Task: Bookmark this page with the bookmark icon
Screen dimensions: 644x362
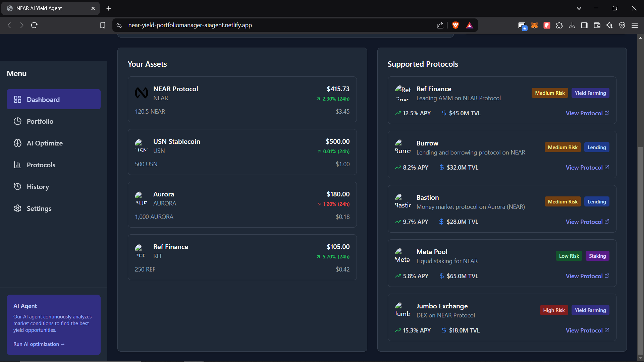Action: [103, 25]
